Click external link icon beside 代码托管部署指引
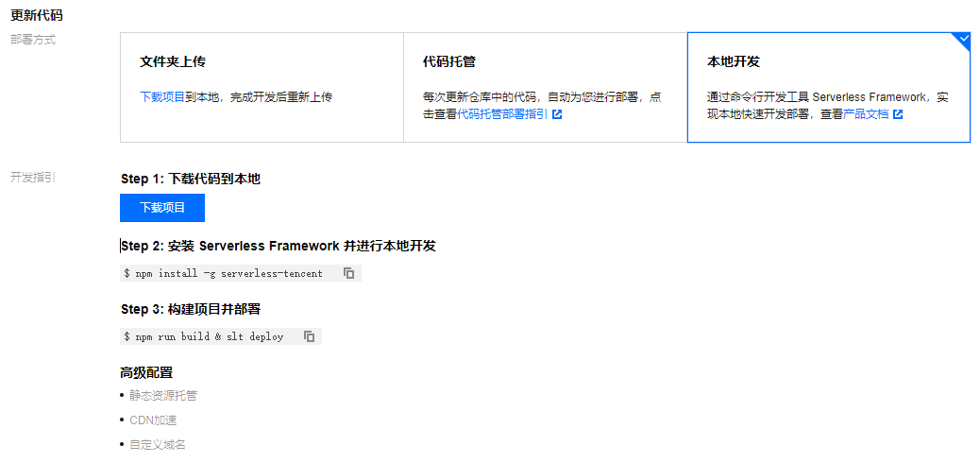 (557, 114)
